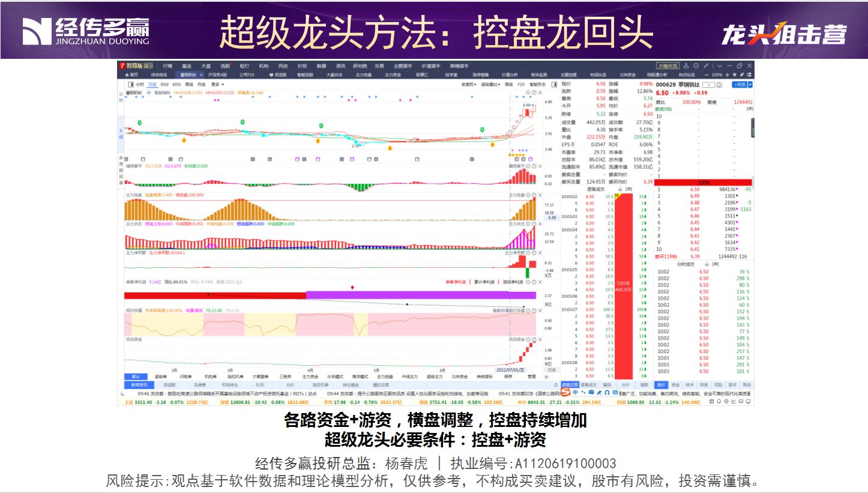Select the 30分 period
This screenshot has width=868, height=493.
pyautogui.click(x=164, y=84)
